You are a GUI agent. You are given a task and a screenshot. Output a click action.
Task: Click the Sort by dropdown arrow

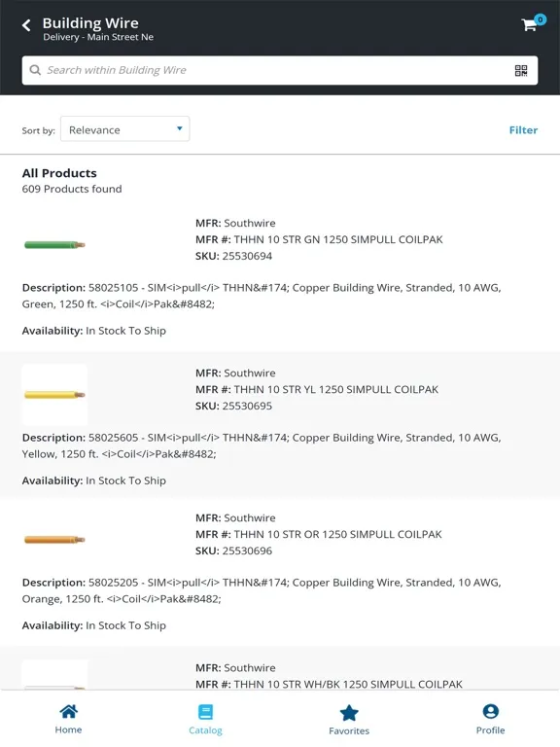coord(180,128)
